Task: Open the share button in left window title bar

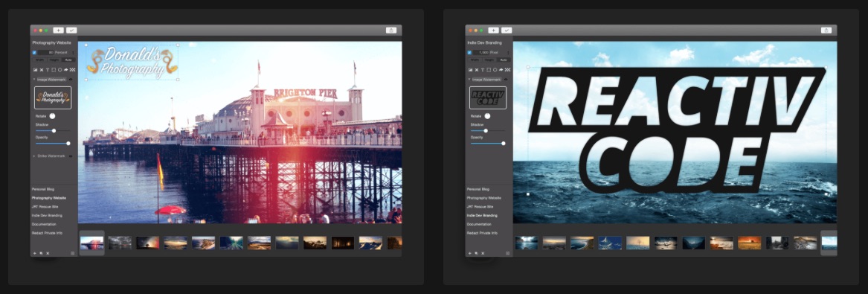Action: [x=391, y=30]
